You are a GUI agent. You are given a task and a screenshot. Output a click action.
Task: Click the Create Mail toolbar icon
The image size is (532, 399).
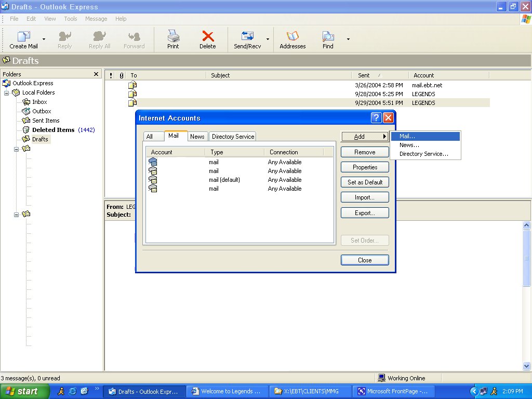tap(24, 37)
